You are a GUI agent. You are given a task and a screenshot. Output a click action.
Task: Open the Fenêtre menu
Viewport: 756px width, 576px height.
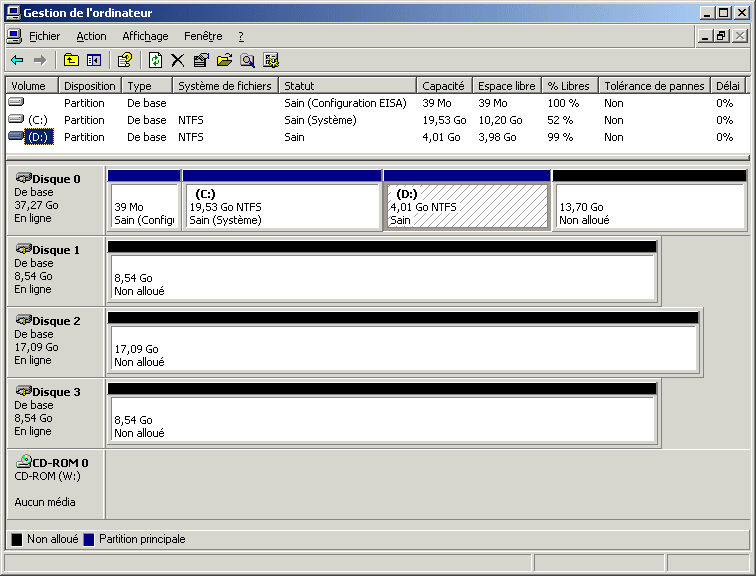(203, 36)
